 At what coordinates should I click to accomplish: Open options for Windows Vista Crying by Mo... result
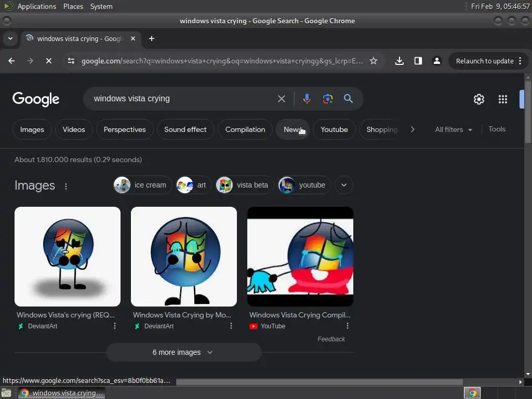(x=231, y=326)
